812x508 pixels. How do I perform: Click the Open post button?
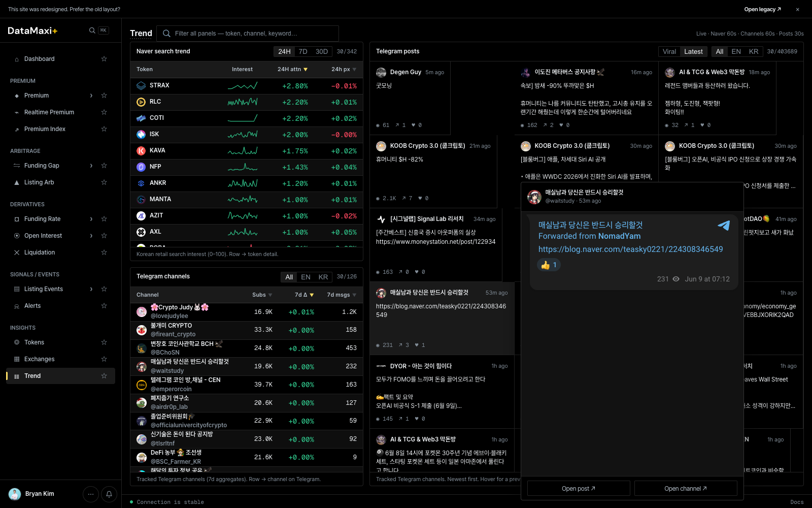(579, 489)
